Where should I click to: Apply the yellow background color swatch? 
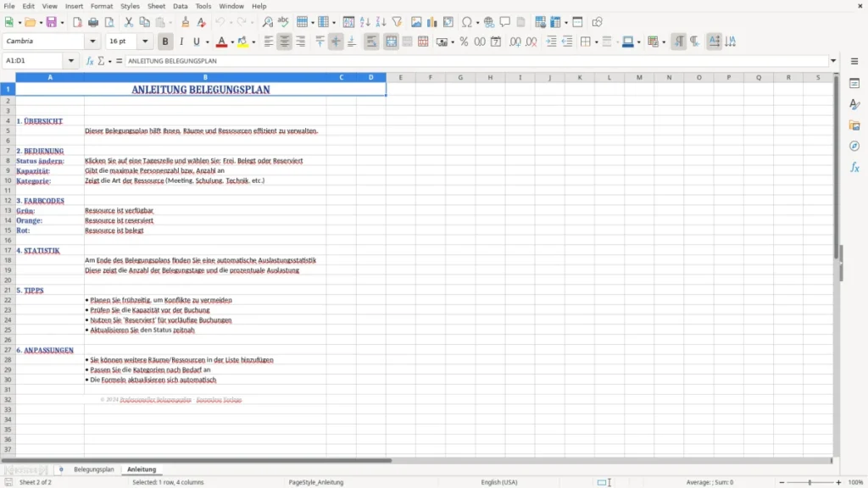[x=242, y=42]
